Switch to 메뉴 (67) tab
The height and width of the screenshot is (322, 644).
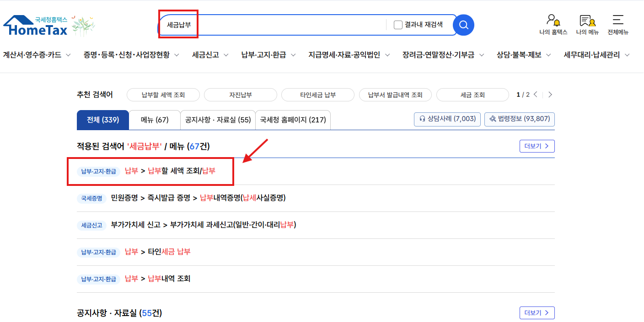coord(155,120)
